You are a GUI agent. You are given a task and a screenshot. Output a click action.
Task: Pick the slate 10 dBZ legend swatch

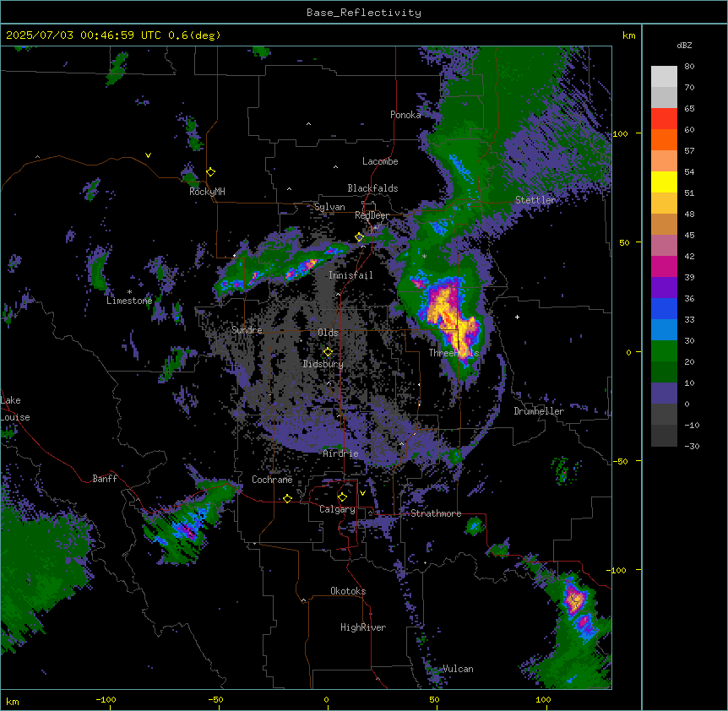point(664,393)
